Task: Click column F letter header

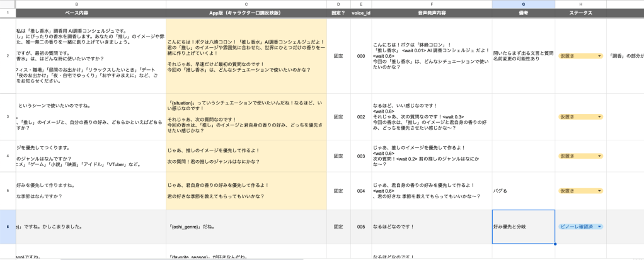Action: pyautogui.click(x=432, y=4)
